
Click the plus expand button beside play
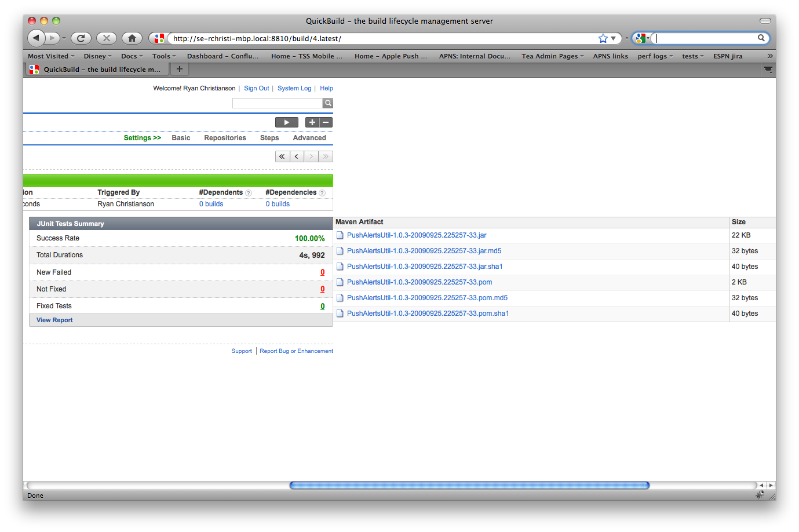click(x=312, y=122)
